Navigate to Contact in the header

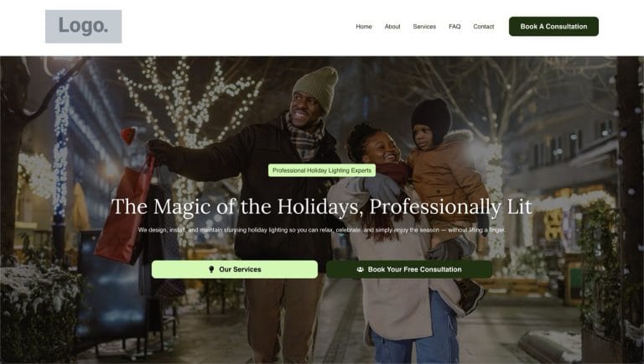tap(483, 26)
